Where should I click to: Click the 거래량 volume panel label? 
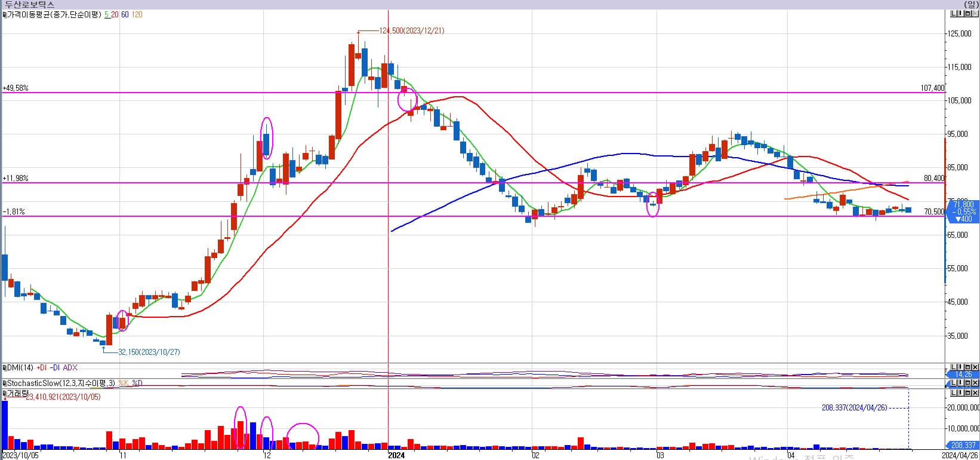[x=18, y=393]
